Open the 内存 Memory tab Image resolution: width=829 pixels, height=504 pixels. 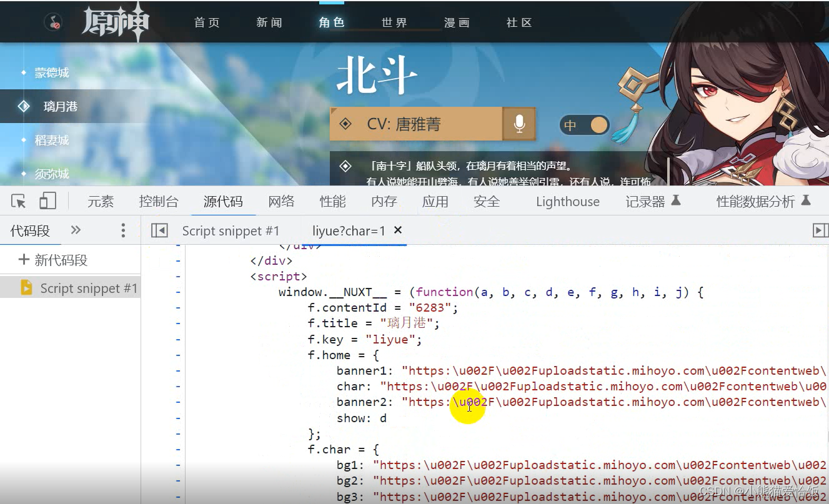point(384,201)
